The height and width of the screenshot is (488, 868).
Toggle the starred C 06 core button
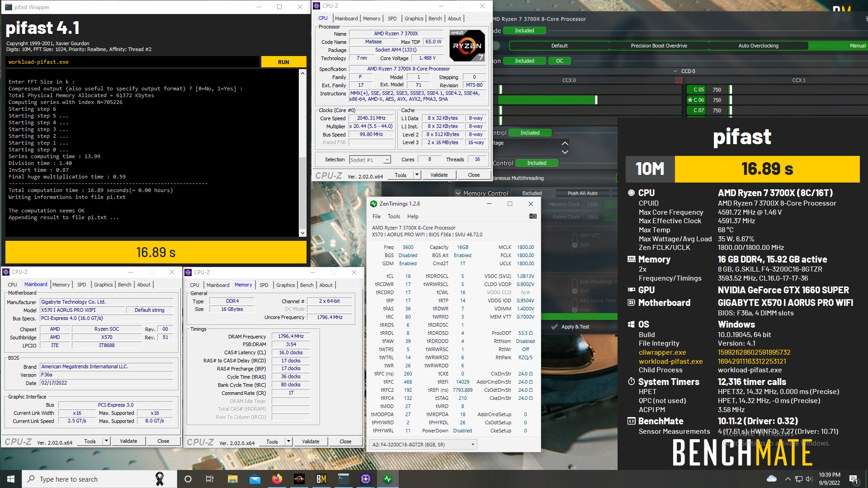pos(696,100)
